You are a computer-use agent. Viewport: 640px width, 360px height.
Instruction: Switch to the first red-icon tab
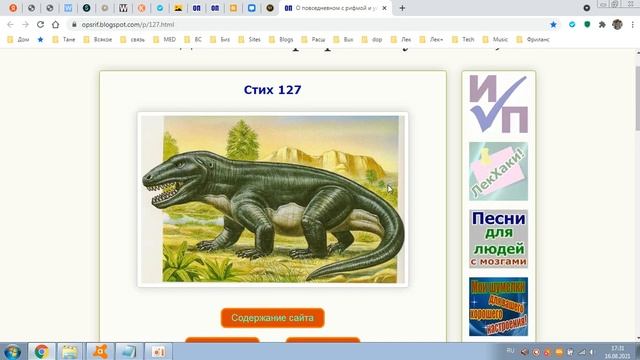[x=13, y=8]
